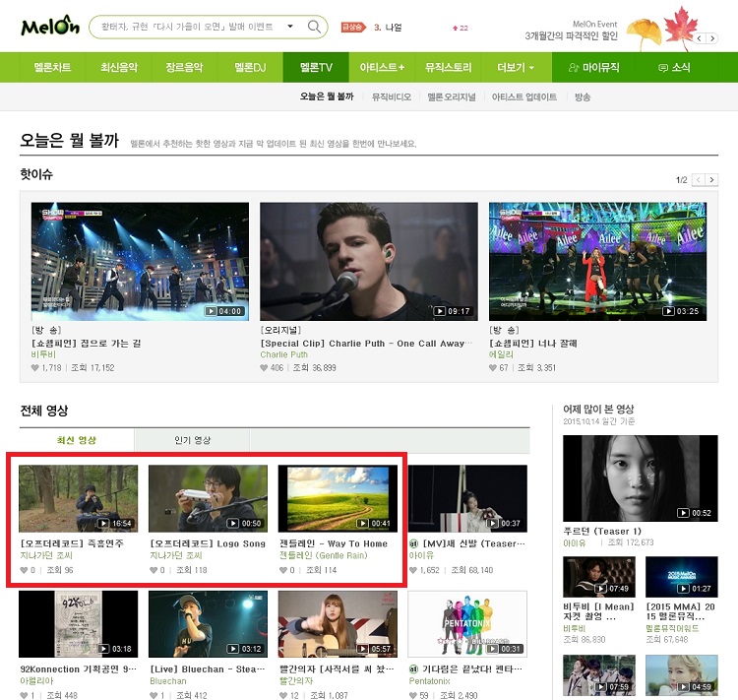The width and height of the screenshot is (738, 700).
Task: Like the Logo Song video heart
Action: [154, 570]
